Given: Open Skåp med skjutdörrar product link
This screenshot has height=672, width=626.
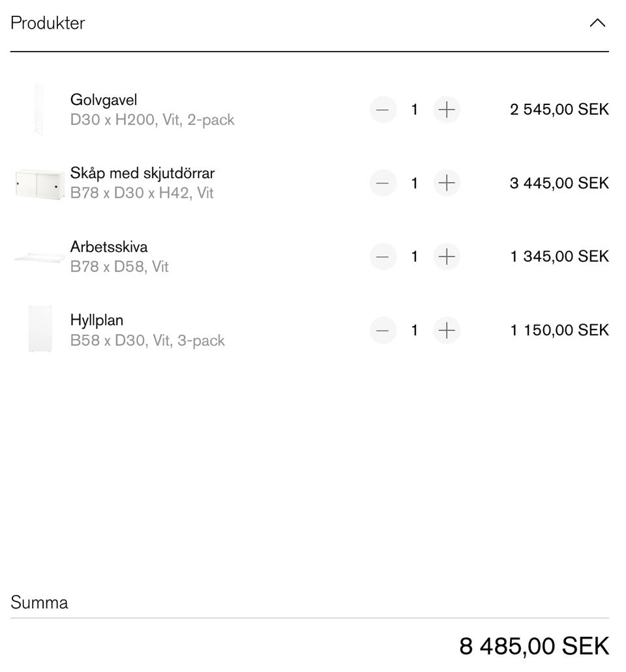Looking at the screenshot, I should point(142,174).
